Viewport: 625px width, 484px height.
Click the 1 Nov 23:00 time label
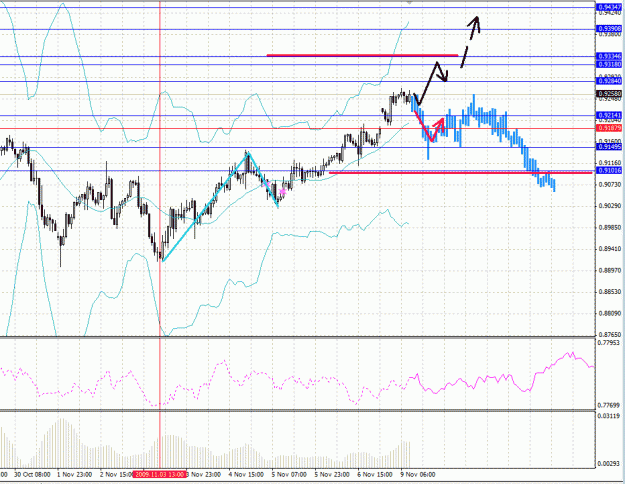75,474
